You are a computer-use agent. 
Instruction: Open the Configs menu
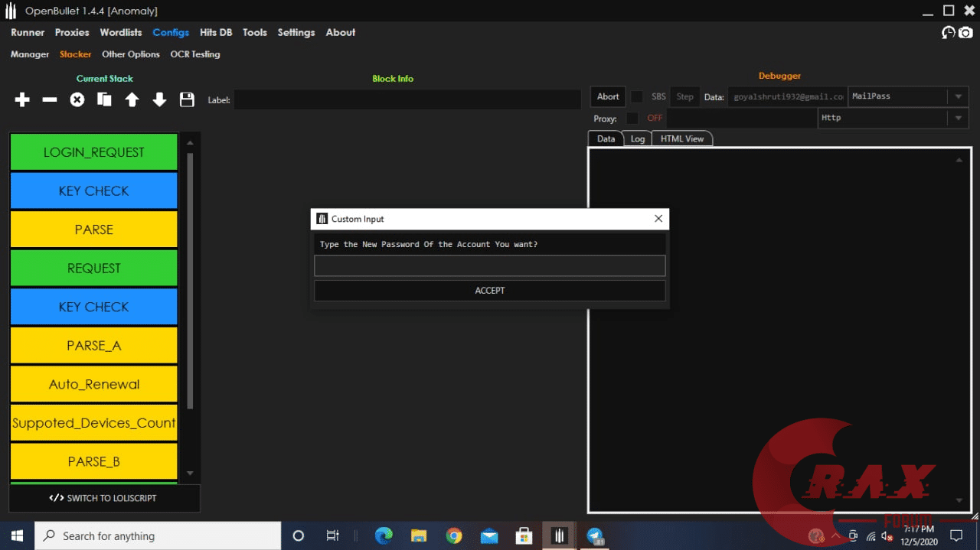click(171, 32)
